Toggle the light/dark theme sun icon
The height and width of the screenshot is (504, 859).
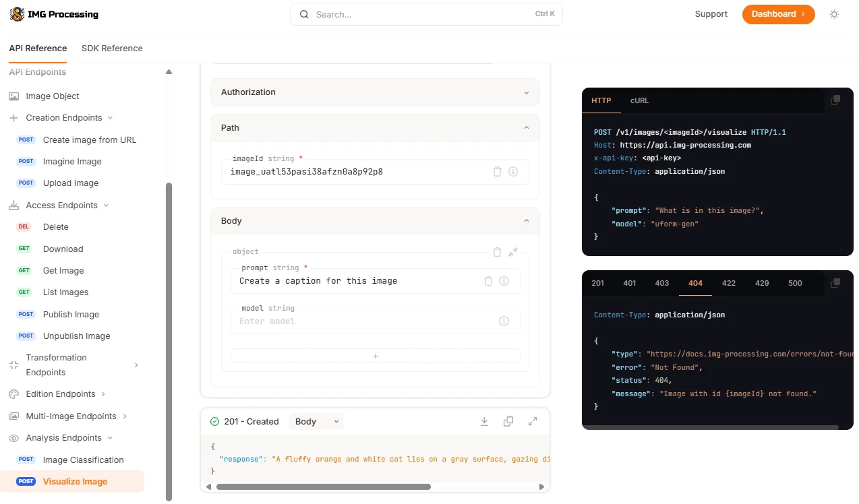(834, 14)
